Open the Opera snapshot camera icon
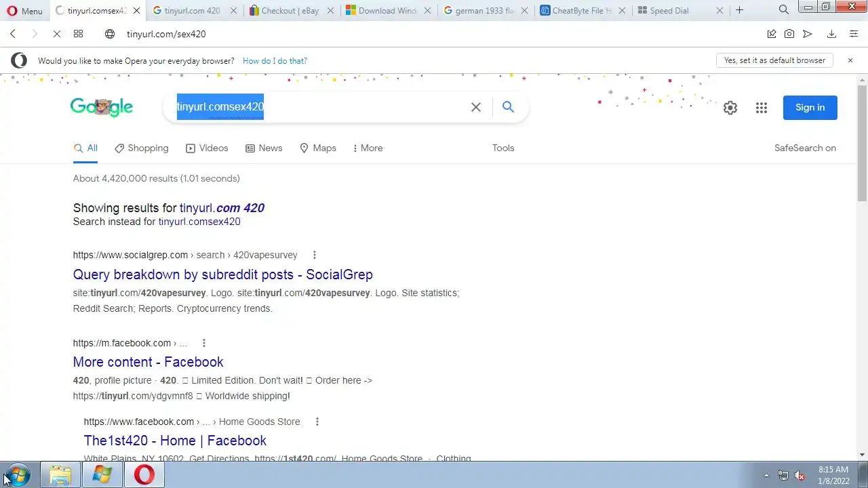 point(789,34)
